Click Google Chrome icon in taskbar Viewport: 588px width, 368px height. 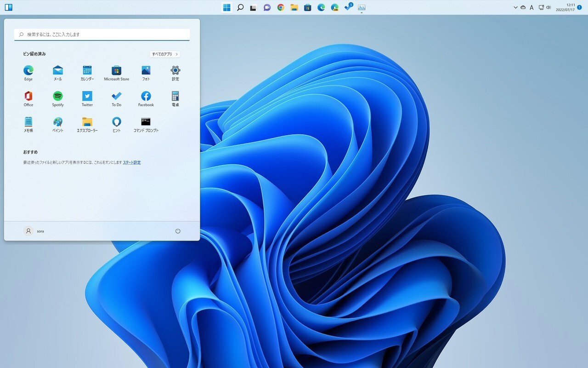[281, 7]
